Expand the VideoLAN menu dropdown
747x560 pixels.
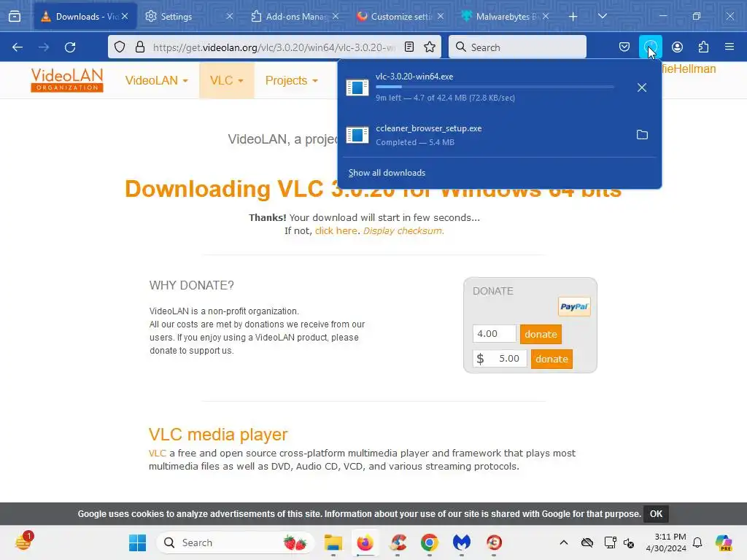(x=156, y=80)
